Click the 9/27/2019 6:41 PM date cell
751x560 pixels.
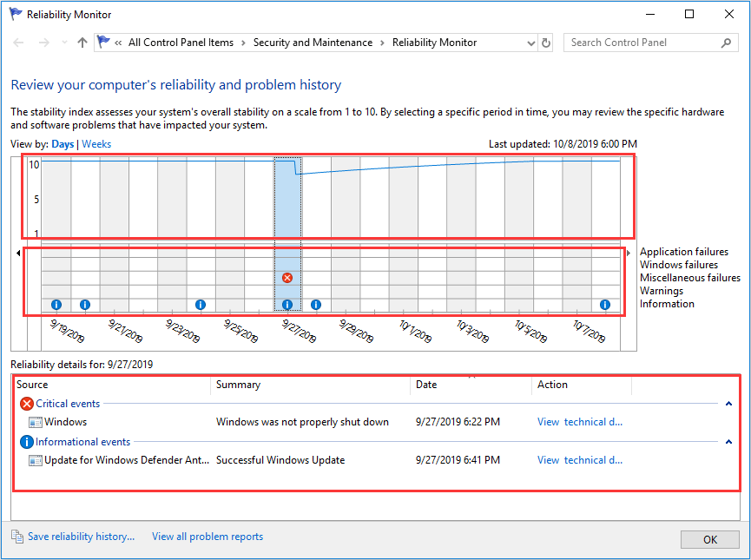458,460
